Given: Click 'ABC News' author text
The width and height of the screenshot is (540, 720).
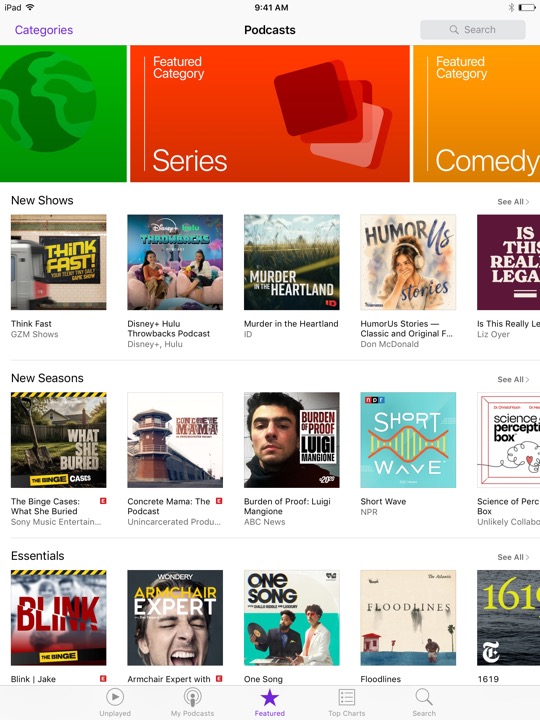Looking at the screenshot, I should coord(264,522).
